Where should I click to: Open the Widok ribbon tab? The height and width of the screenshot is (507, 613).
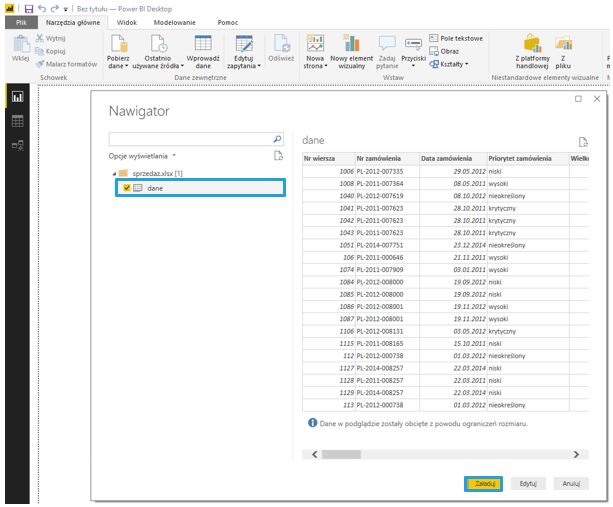(x=127, y=21)
